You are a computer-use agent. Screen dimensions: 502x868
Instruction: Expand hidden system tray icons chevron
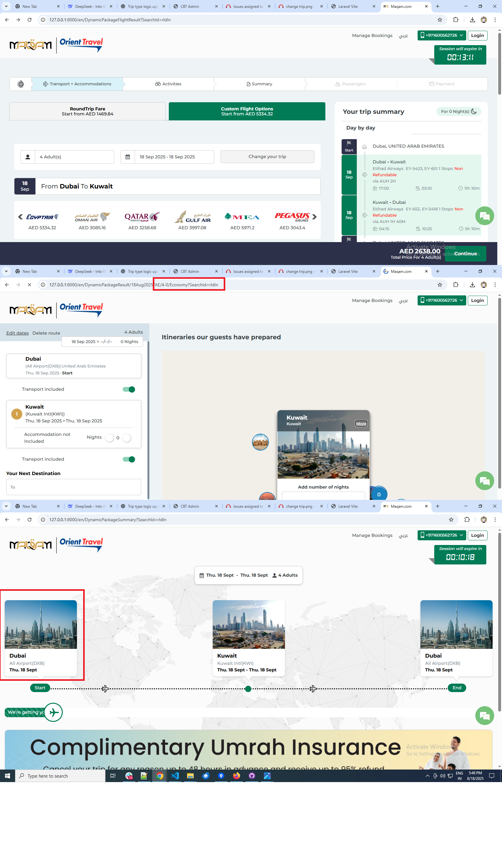(x=427, y=776)
